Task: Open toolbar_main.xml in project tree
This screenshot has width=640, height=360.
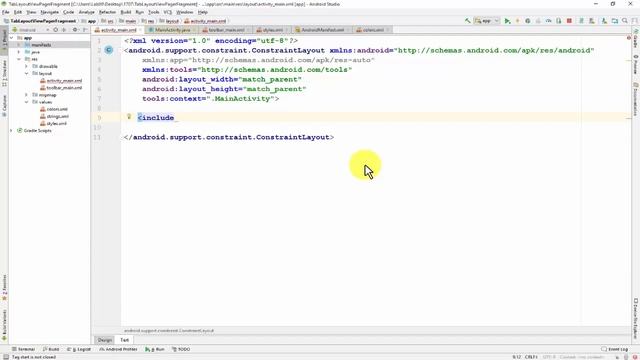Action: [x=64, y=88]
